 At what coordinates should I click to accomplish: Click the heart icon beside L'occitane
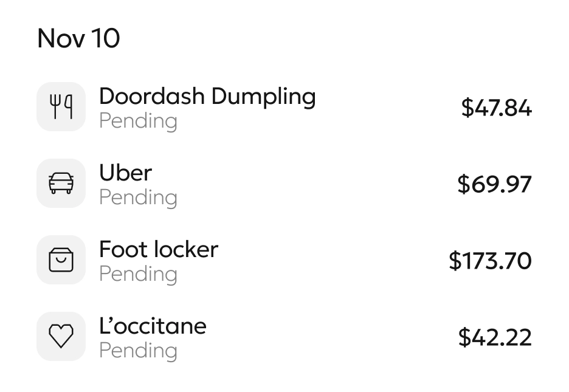pyautogui.click(x=61, y=336)
